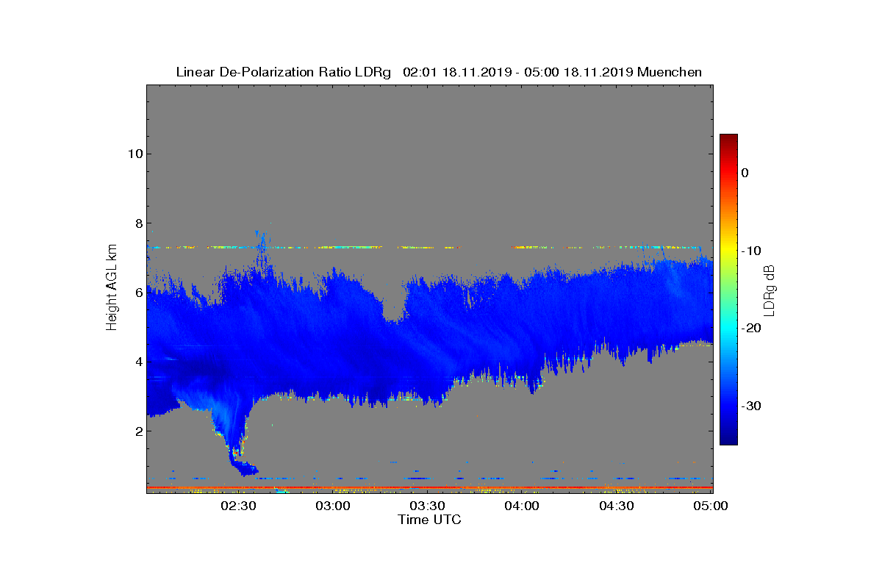Click the colorbar tick label -30
Image resolution: width=882 pixels, height=588 pixels.
[750, 406]
